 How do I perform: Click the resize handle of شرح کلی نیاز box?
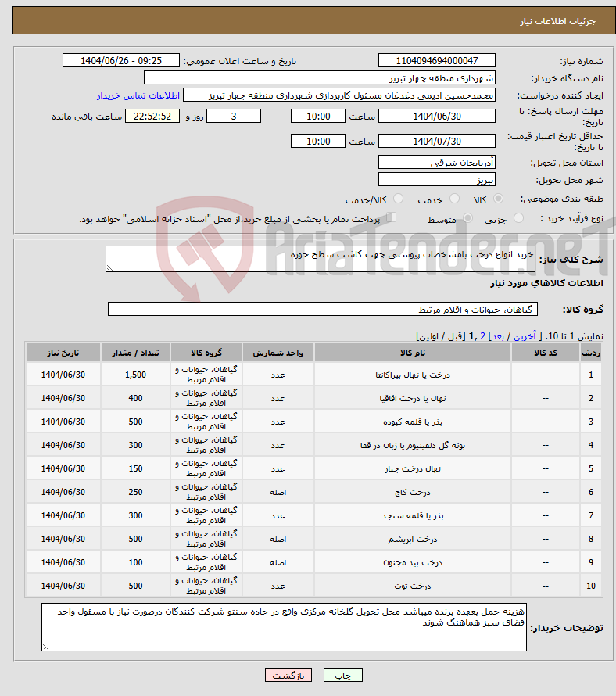click(109, 267)
